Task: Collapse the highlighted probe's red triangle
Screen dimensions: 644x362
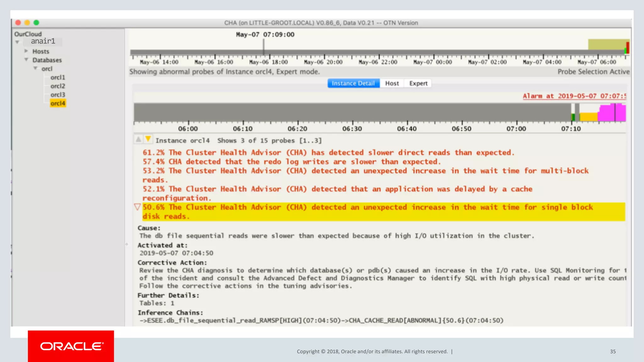Action: 137,207
